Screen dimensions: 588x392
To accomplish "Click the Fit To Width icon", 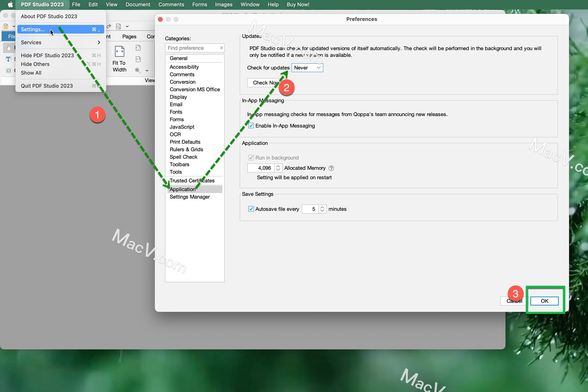I will point(119,51).
